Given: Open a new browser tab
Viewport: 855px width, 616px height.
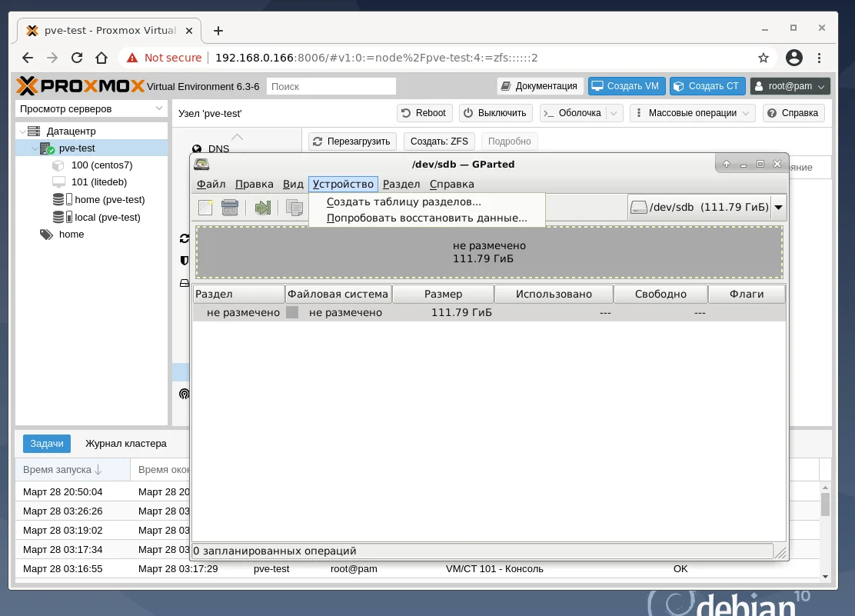Looking at the screenshot, I should (x=218, y=31).
